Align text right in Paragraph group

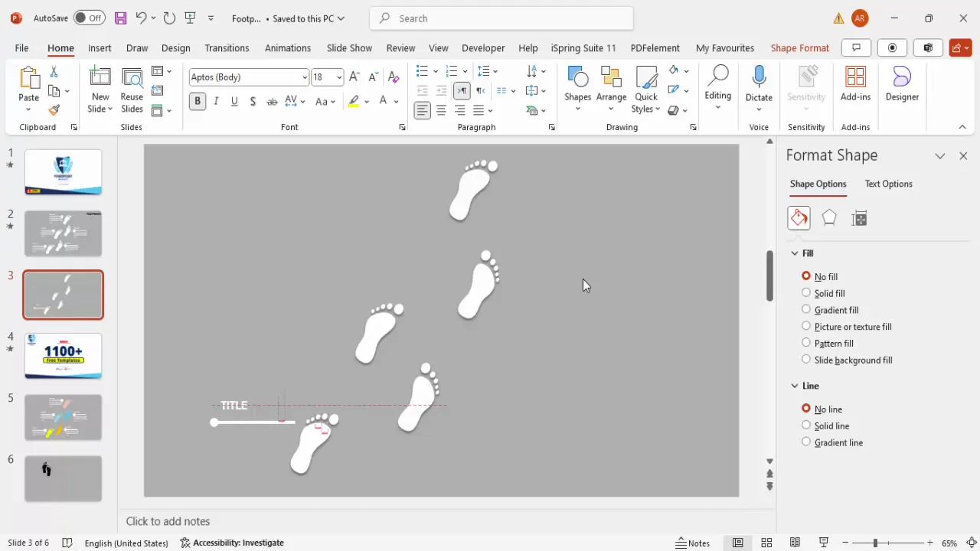coord(460,110)
